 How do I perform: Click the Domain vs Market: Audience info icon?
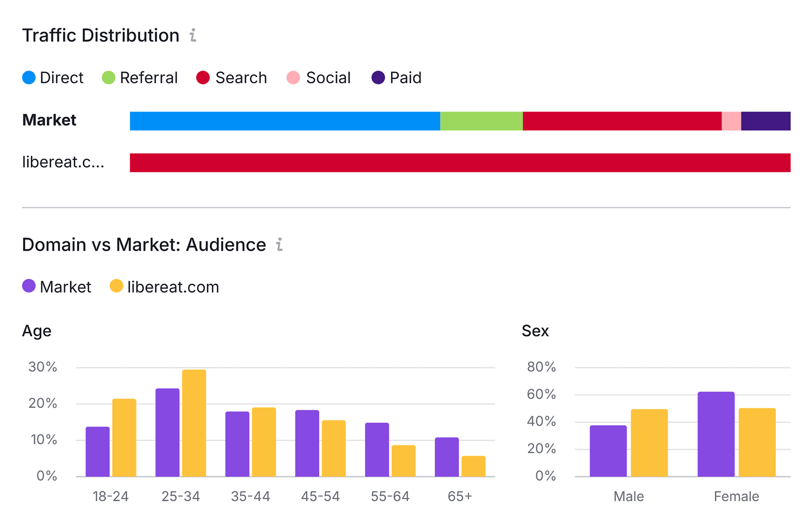point(279,245)
